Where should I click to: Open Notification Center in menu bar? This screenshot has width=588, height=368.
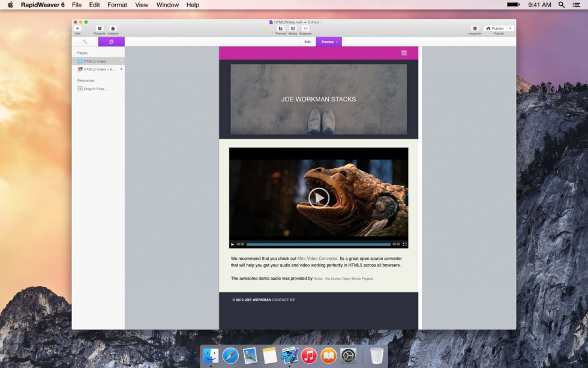click(577, 5)
